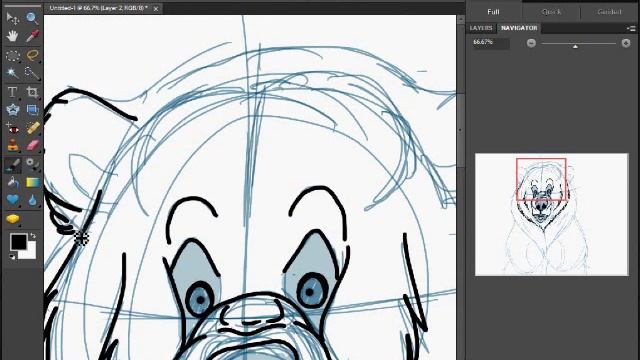Screen dimensions: 640x360
Task: Click the red view box in Navigator preview
Action: (x=541, y=179)
